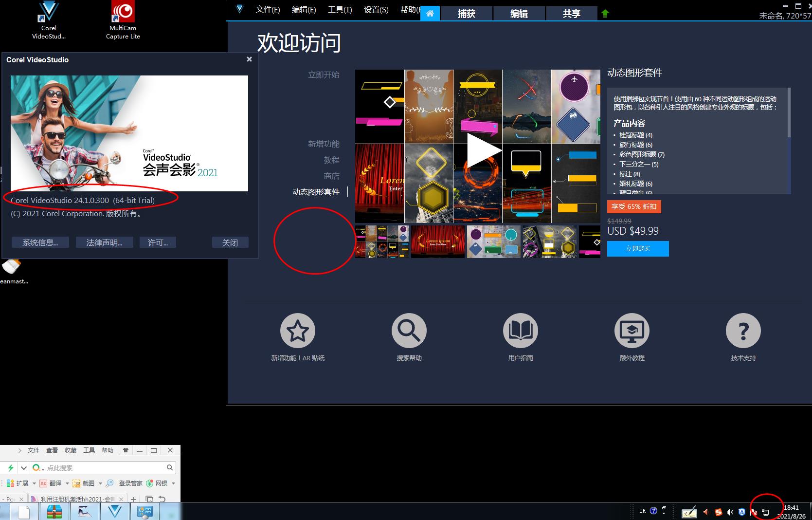Click the network tray icon

765,512
